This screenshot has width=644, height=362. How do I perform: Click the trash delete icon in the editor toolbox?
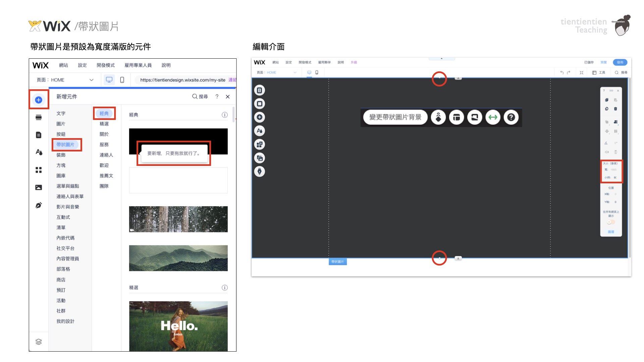tap(615, 109)
